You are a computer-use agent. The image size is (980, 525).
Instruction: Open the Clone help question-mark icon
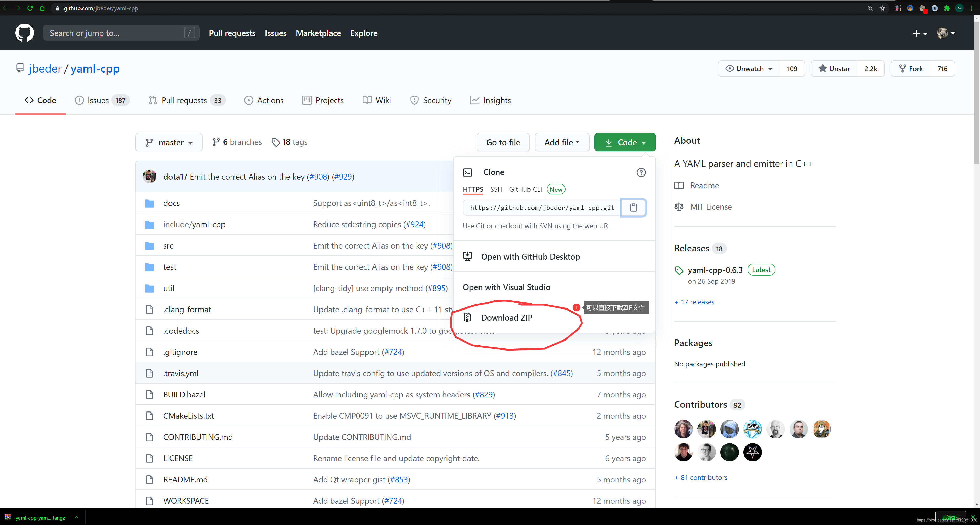tap(641, 172)
